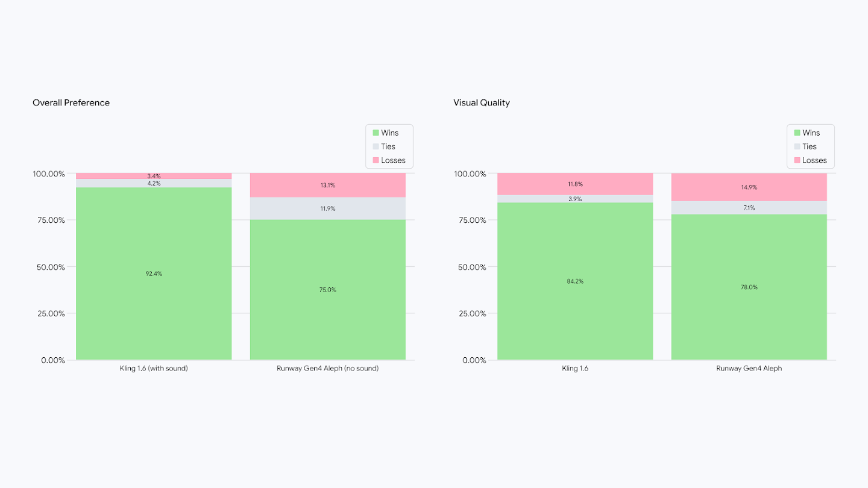The height and width of the screenshot is (488, 868).
Task: Click the 7.1% ties bar segment
Action: coord(749,208)
